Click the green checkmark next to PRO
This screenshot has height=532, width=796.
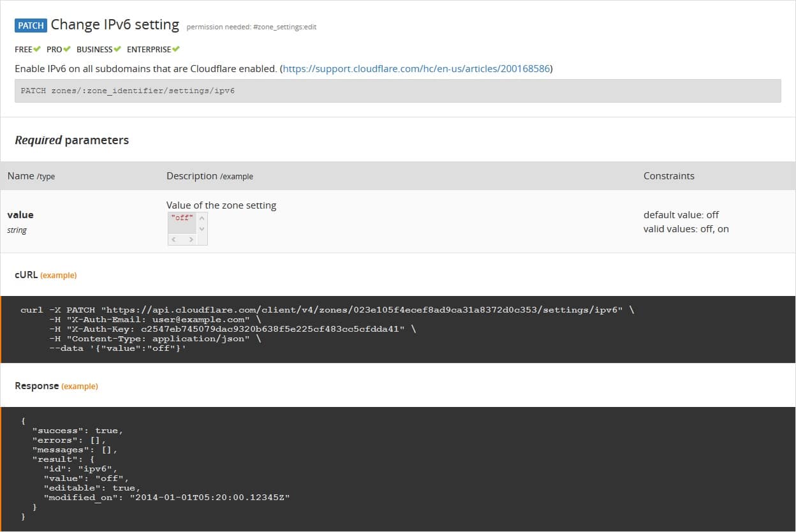(67, 49)
